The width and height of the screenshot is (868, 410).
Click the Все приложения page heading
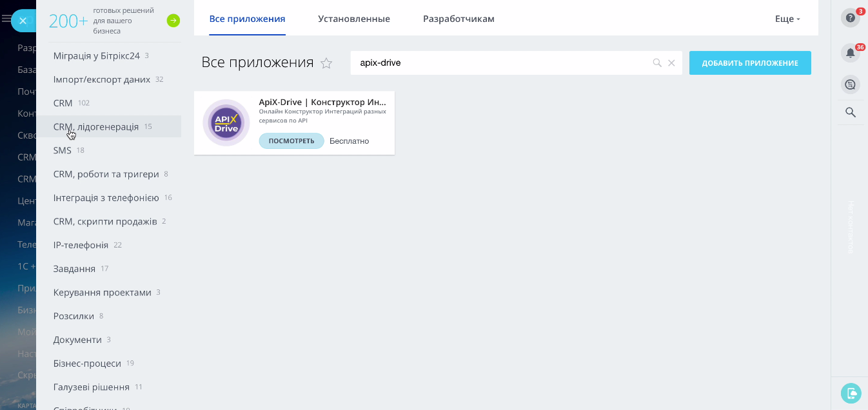click(257, 63)
